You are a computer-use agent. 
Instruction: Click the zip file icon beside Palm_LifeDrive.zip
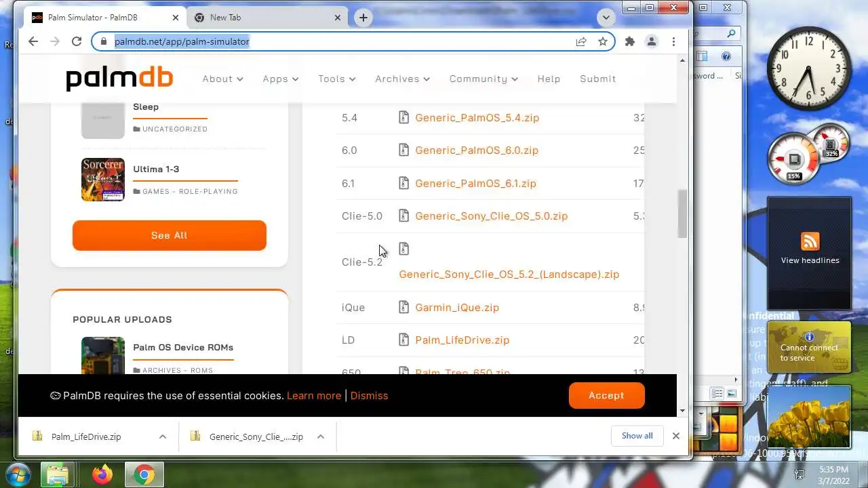point(403,340)
